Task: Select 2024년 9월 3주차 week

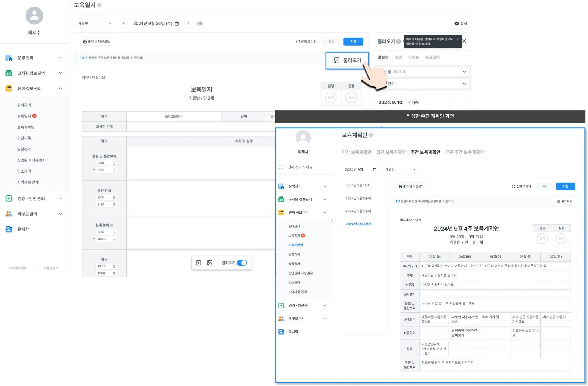Action: [358, 211]
